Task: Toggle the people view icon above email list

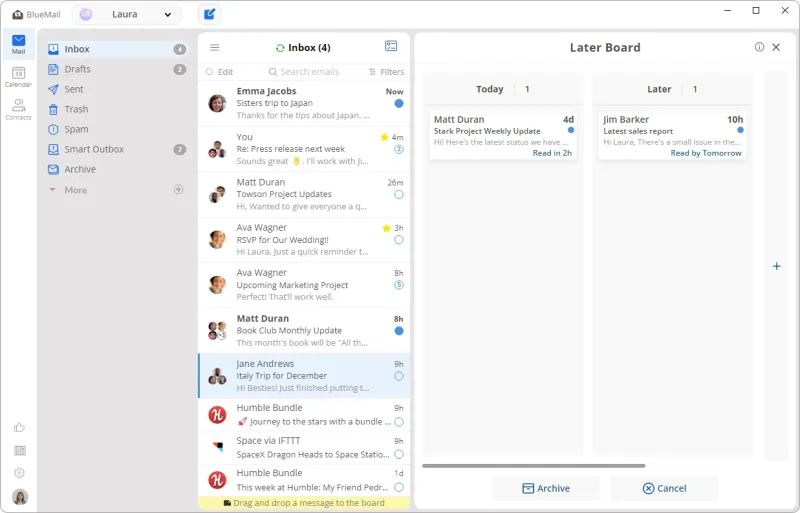Action: pos(391,46)
